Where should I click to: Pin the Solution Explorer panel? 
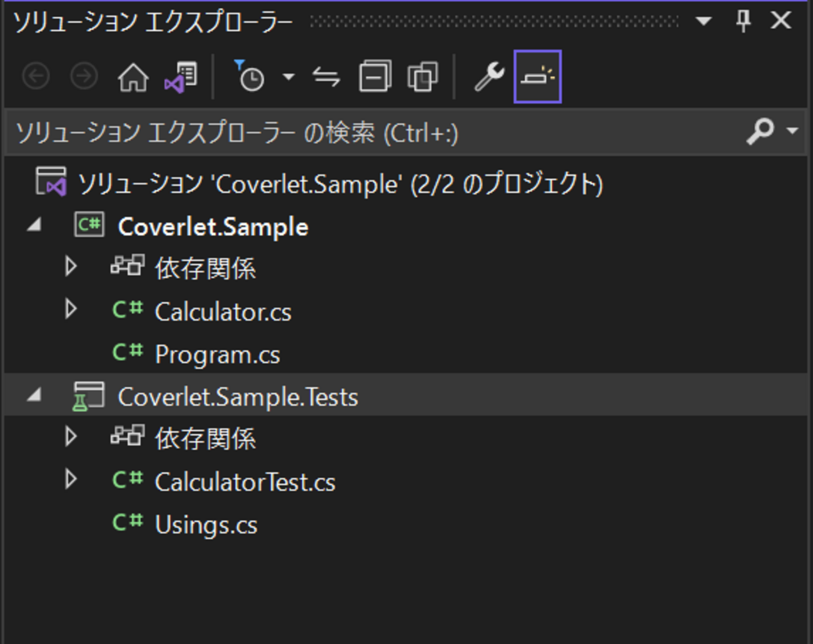(743, 21)
